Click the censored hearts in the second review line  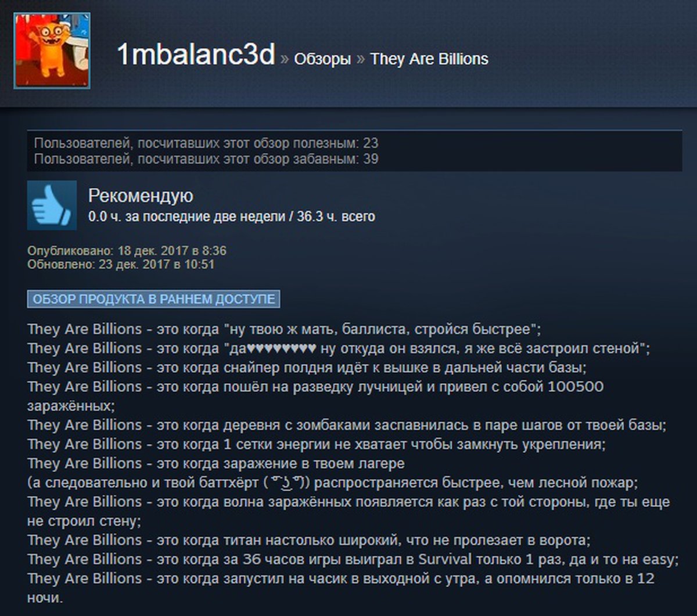281,349
